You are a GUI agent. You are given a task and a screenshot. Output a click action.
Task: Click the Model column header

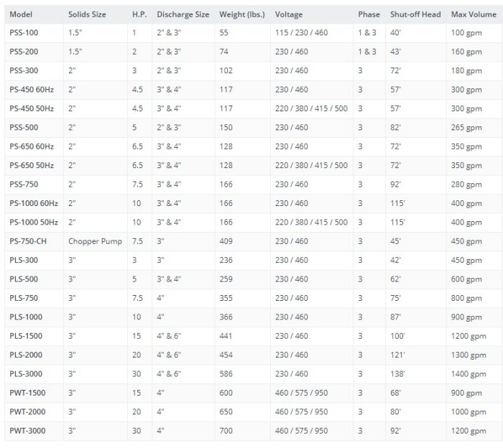click(21, 14)
